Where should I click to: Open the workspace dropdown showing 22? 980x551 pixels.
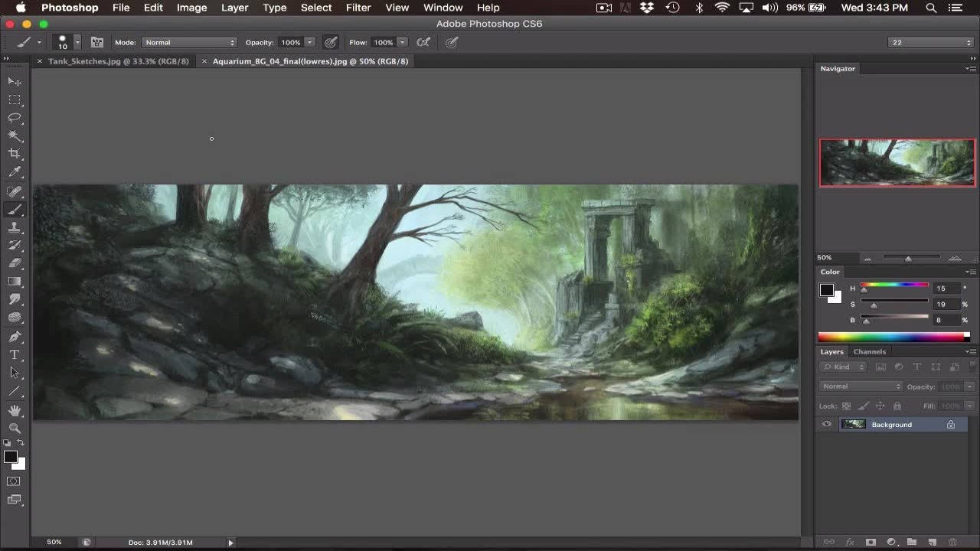coord(931,42)
